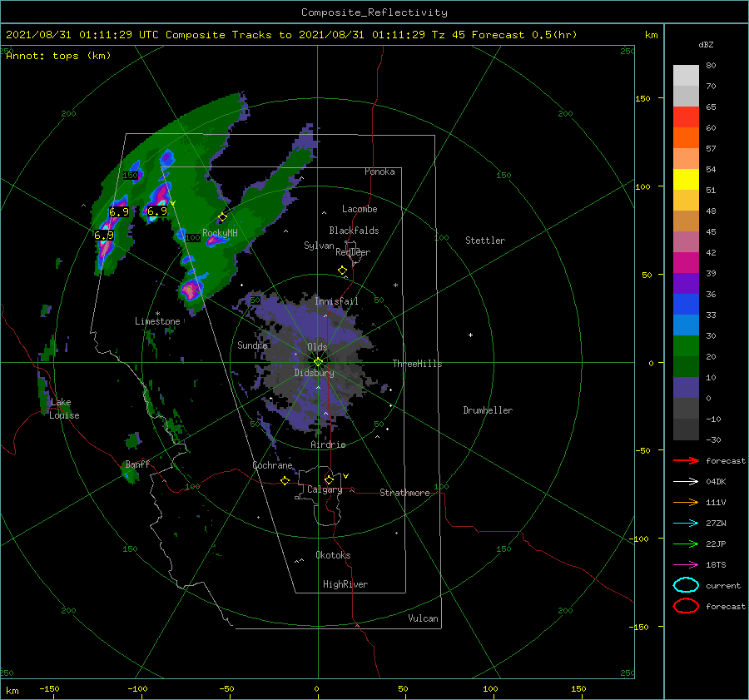Click the Calgary city label
Screen dimensions: 749x700
[325, 489]
